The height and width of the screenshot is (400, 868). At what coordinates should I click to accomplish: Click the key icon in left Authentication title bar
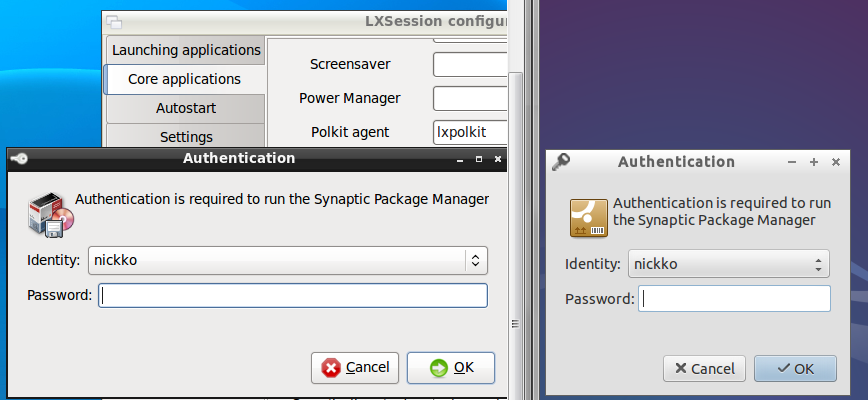[19, 159]
